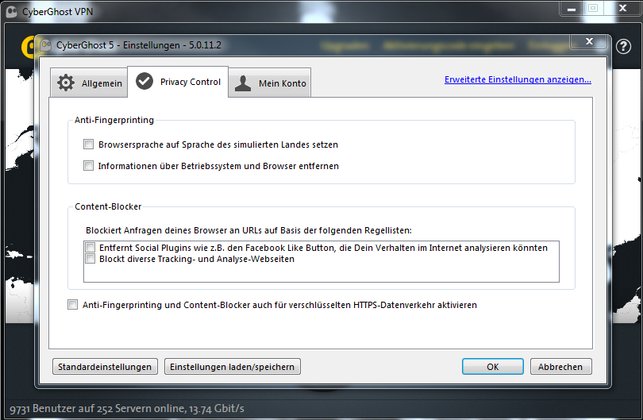The height and width of the screenshot is (420, 643).
Task: Click the gear icon on Allgemein tab
Action: [x=66, y=82]
